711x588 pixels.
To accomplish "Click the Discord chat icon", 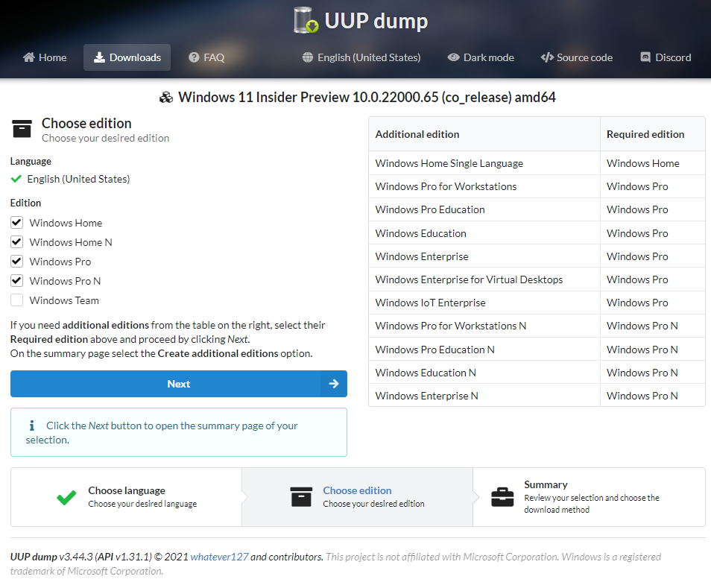I will coord(645,57).
